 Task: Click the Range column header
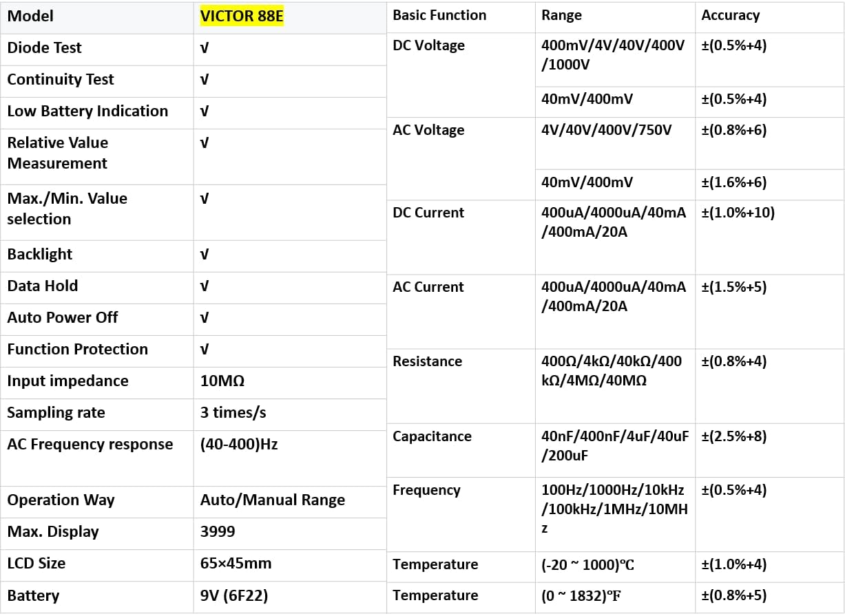tap(562, 16)
